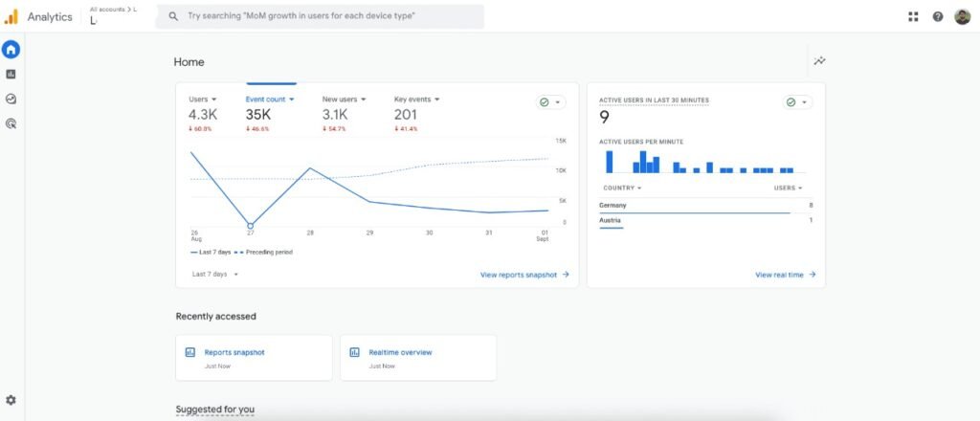The height and width of the screenshot is (421, 980).
Task: Open the Last 7 days date range dropdown
Action: pos(214,274)
